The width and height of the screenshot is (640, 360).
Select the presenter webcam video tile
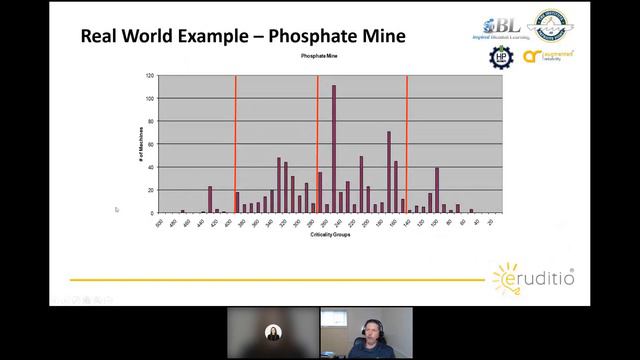click(x=367, y=333)
